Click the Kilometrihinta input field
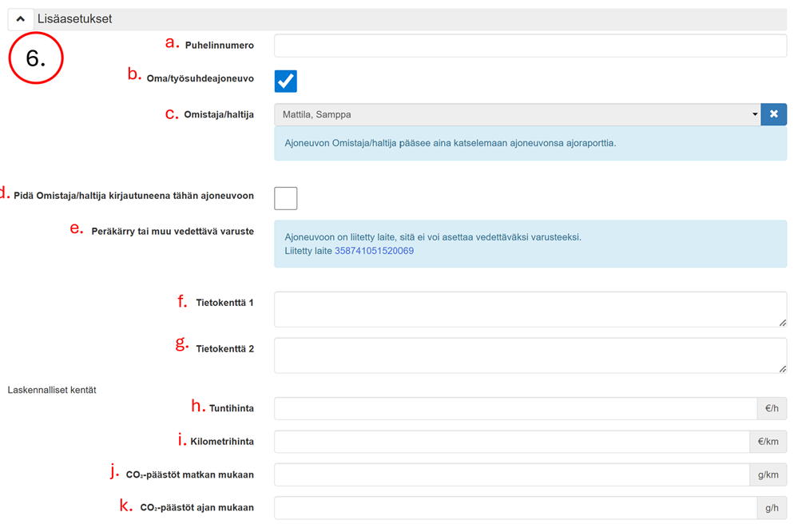This screenshot has width=802, height=532. pos(511,442)
